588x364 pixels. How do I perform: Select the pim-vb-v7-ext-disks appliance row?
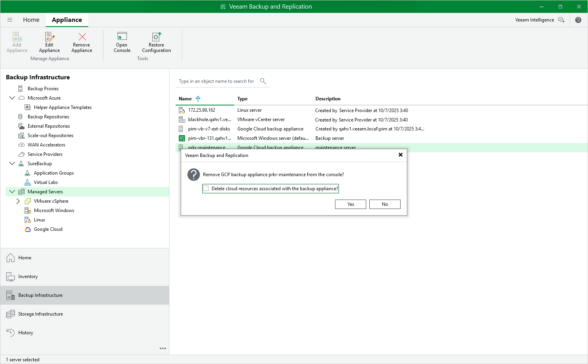[x=381, y=129]
